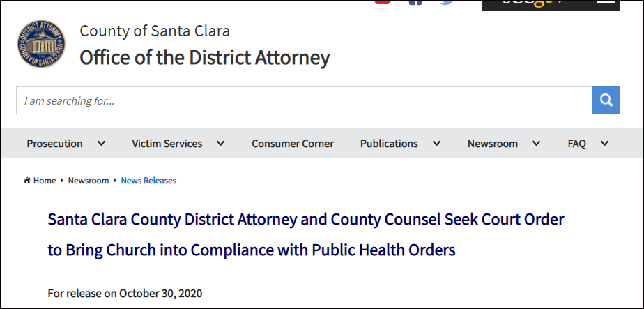Focus the "I am searching for..." field

[x=304, y=100]
